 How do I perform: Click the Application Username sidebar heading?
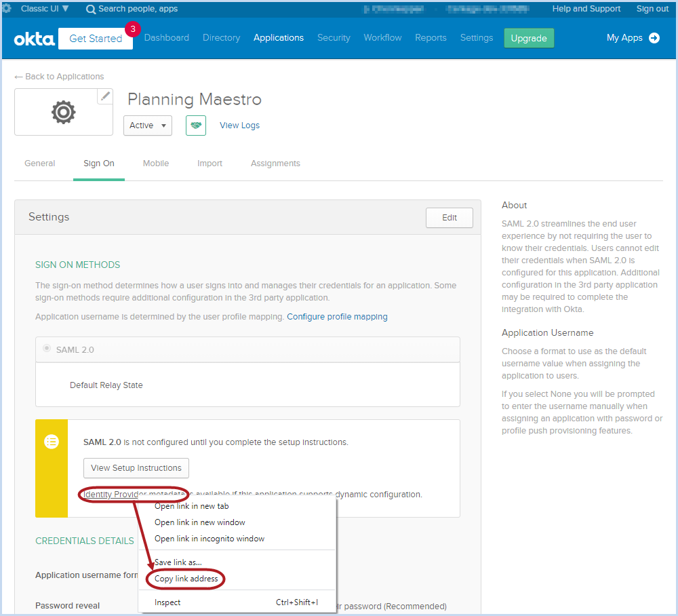point(547,332)
